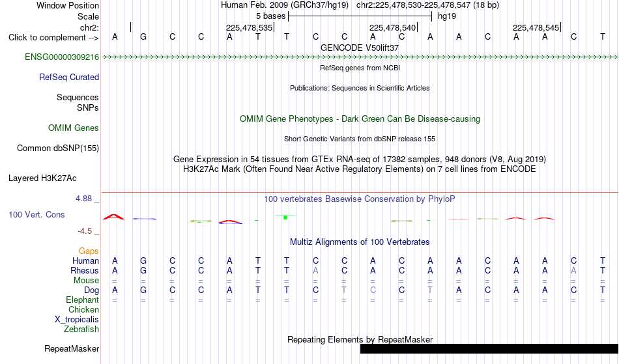Click the hg19 text beside the scale bar
Screen dimensions: 619x364
(447, 16)
